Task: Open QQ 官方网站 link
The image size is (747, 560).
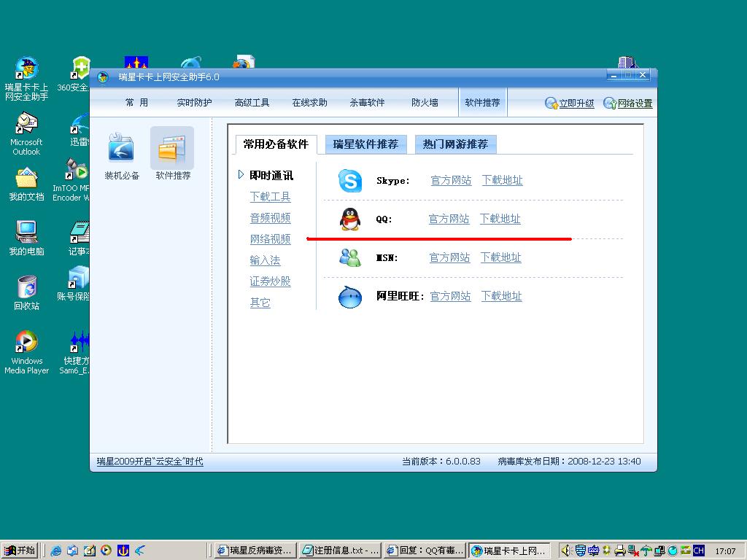Action: 449,219
